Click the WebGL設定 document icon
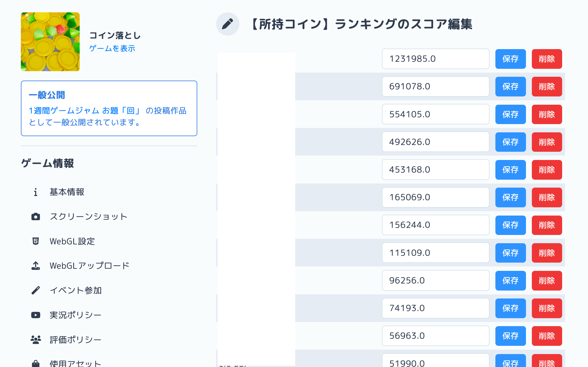The image size is (588, 367). 36,241
